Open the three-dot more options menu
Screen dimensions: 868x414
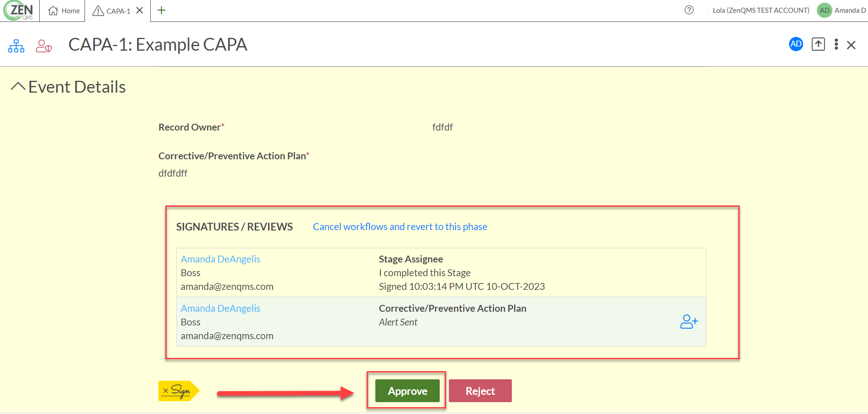click(x=836, y=44)
